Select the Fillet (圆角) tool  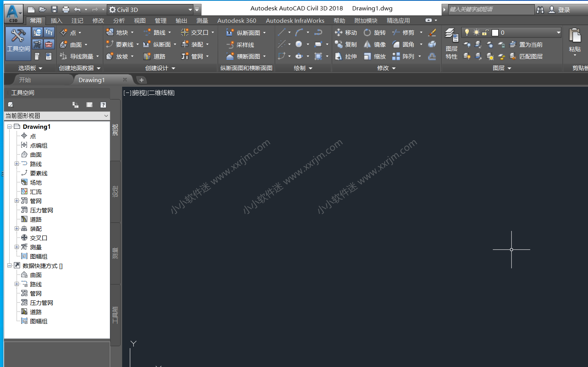pos(403,44)
